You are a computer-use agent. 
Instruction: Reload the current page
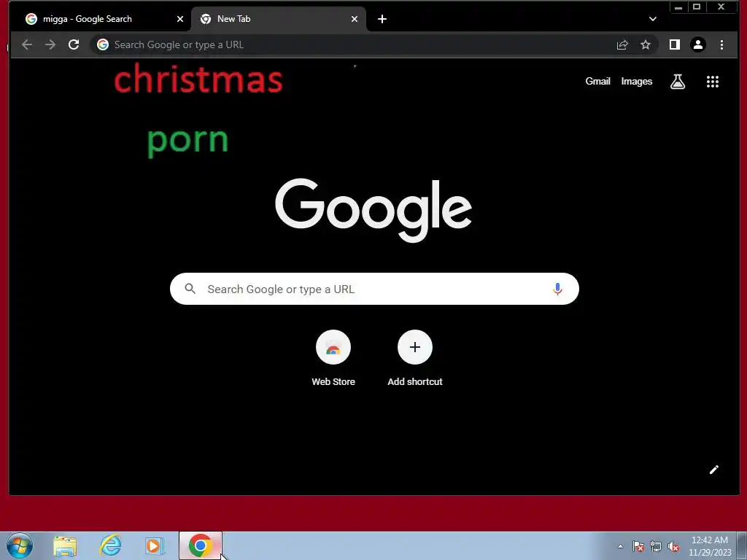[74, 44]
